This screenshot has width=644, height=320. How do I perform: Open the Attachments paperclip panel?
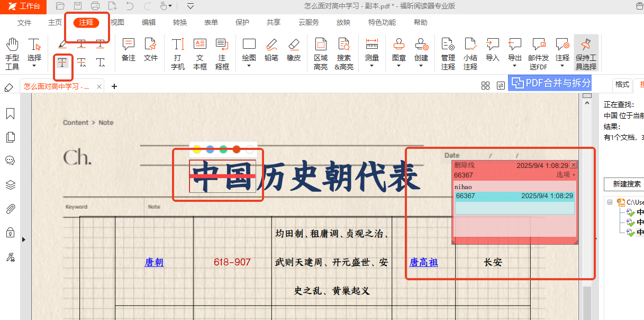click(10, 208)
